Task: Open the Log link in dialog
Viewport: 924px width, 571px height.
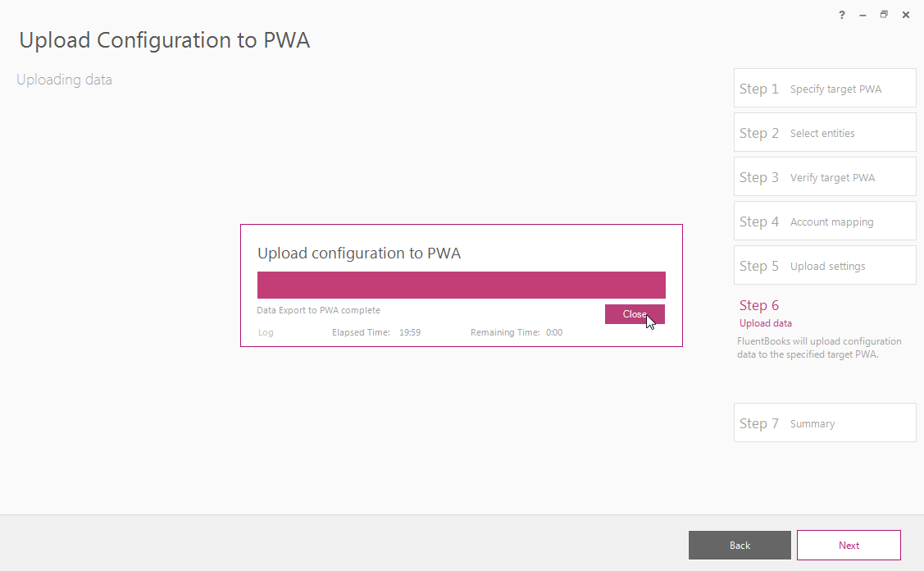Action: (x=266, y=332)
